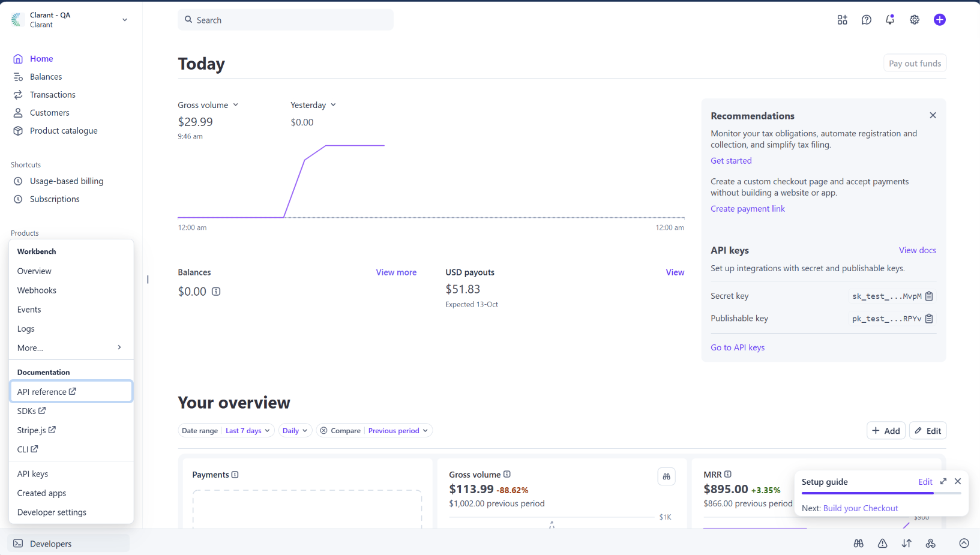Image resolution: width=980 pixels, height=555 pixels.
Task: Open Product catalogue in the sidebar
Action: (64, 131)
